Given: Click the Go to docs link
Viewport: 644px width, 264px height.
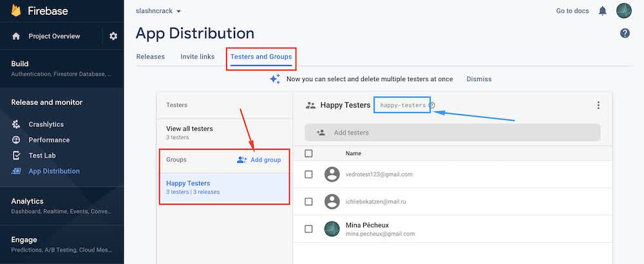Looking at the screenshot, I should [573, 11].
